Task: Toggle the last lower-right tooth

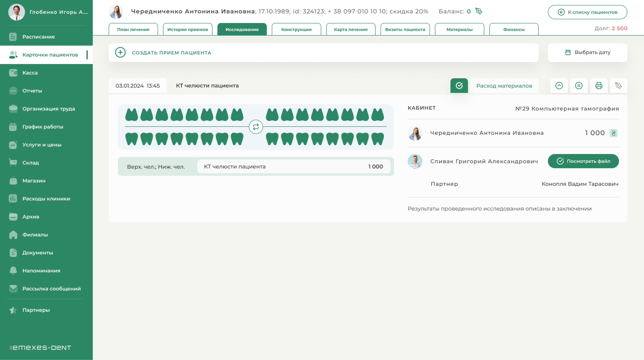Action: click(377, 139)
